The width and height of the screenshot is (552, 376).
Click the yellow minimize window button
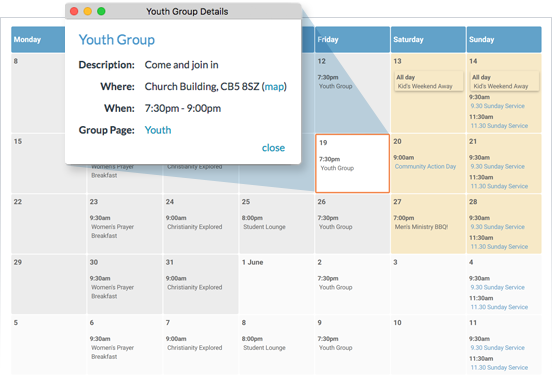(x=88, y=11)
